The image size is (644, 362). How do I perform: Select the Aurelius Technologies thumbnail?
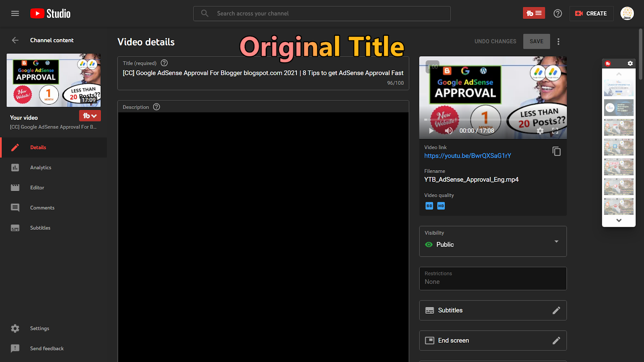(619, 108)
